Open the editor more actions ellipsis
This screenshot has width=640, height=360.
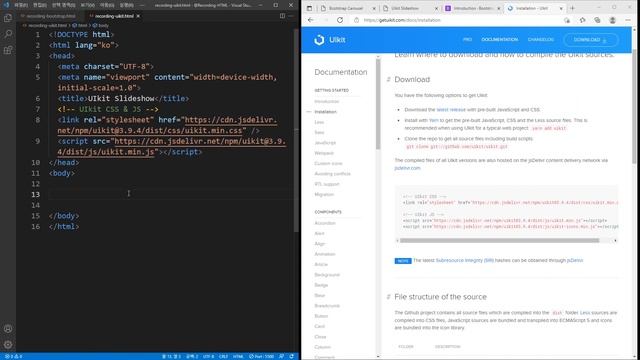[x=291, y=16]
